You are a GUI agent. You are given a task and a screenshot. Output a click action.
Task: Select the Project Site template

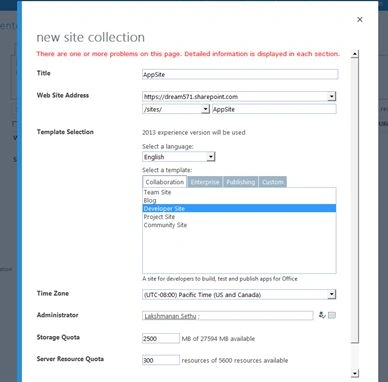pos(239,217)
